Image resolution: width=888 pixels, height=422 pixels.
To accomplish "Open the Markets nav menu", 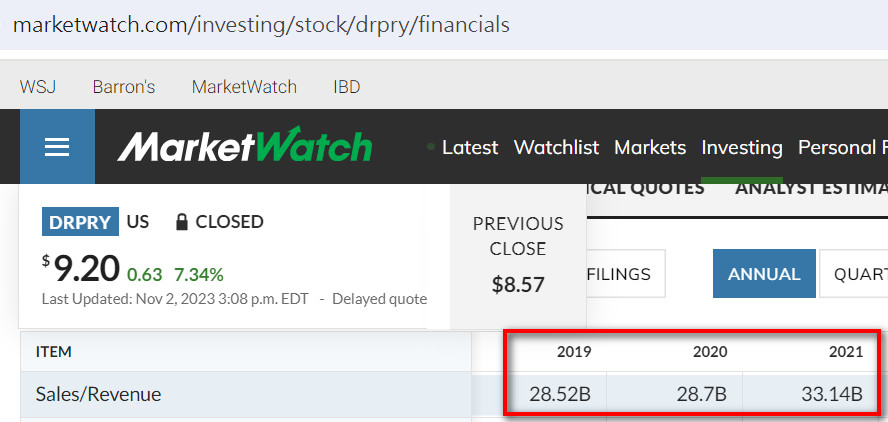I will coord(650,147).
